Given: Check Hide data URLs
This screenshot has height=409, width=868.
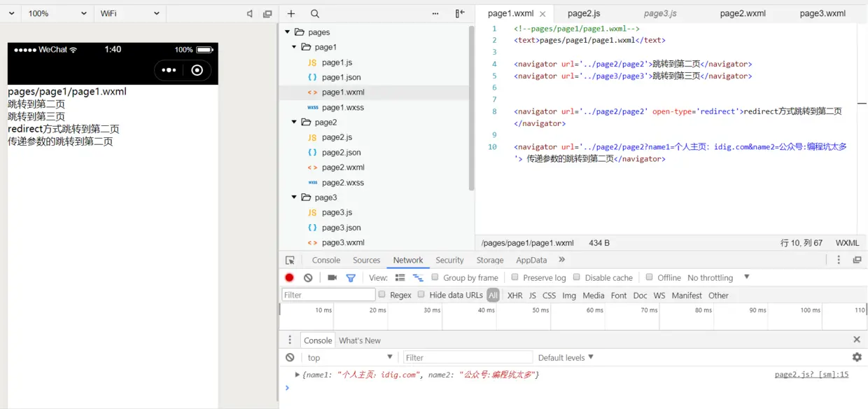Looking at the screenshot, I should tap(421, 295).
